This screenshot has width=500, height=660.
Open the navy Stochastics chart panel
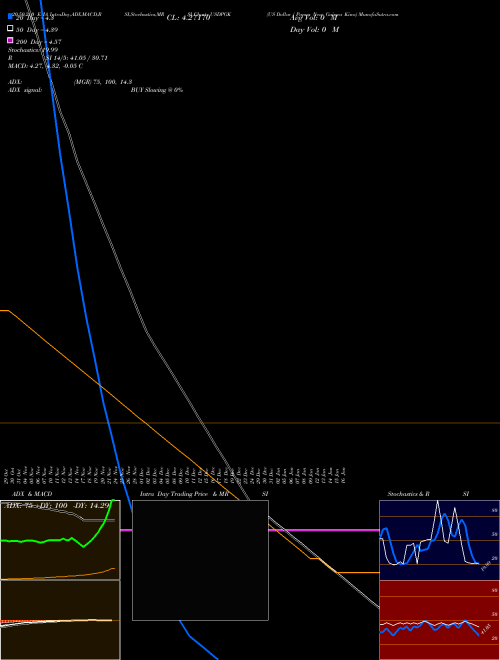pos(439,540)
